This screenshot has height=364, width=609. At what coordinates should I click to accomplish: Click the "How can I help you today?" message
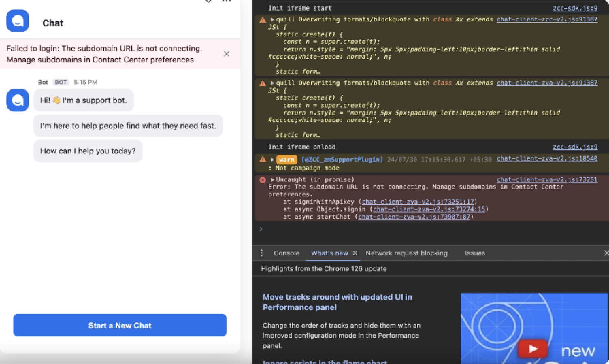coord(88,151)
